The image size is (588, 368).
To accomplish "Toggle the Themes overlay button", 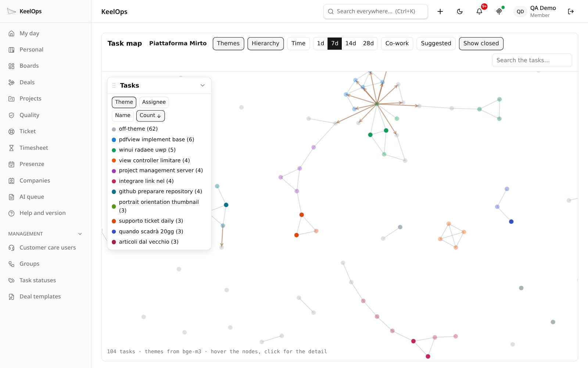I will click(x=228, y=43).
